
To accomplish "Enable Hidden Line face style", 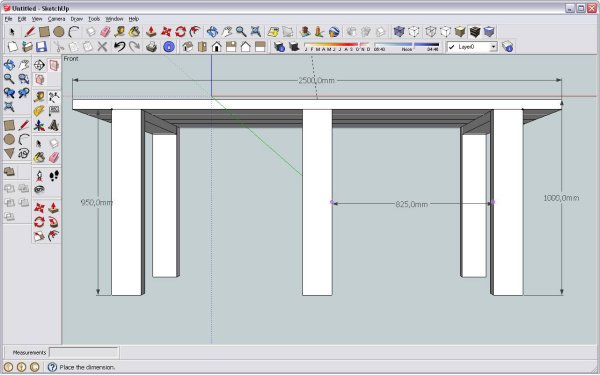I will [445, 32].
